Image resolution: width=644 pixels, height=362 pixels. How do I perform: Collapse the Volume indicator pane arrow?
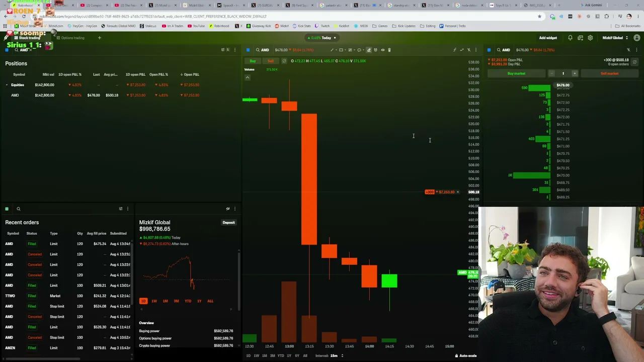click(248, 77)
